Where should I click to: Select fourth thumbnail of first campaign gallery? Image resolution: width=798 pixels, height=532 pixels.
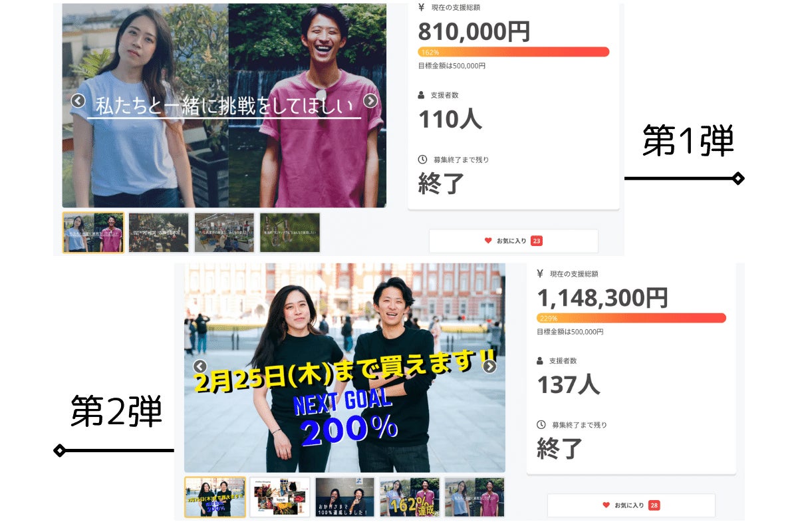point(290,233)
